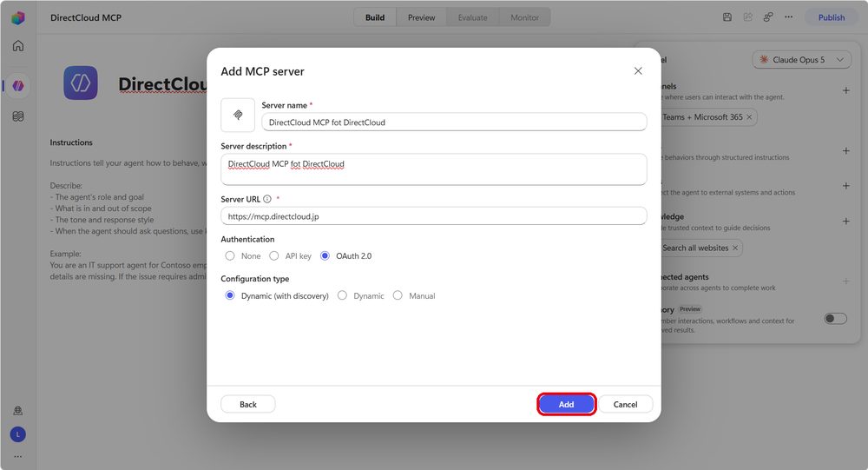Screen dimensions: 868x470
Task: Open the user profile avatar
Action: [17, 434]
